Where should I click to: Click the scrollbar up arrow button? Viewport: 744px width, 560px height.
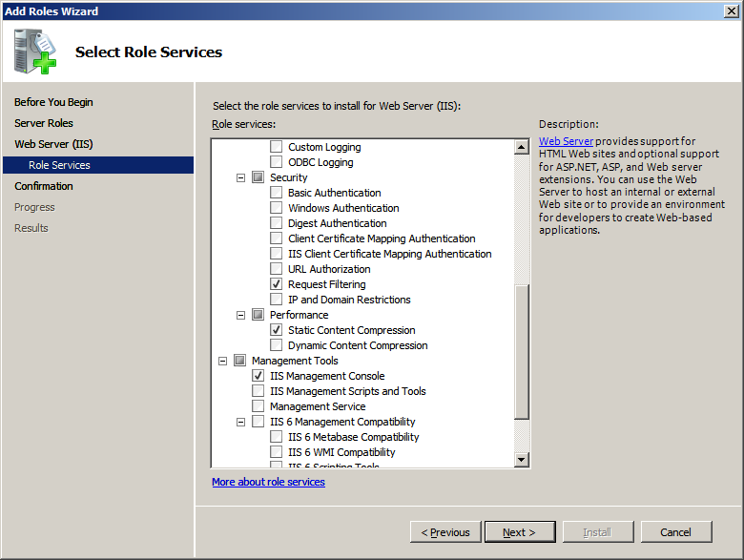522,147
